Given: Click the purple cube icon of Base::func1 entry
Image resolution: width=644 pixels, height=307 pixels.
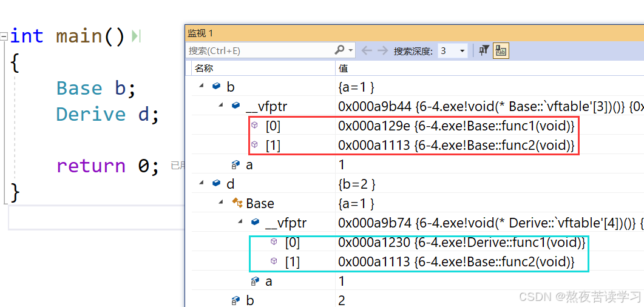Looking at the screenshot, I should [x=255, y=125].
